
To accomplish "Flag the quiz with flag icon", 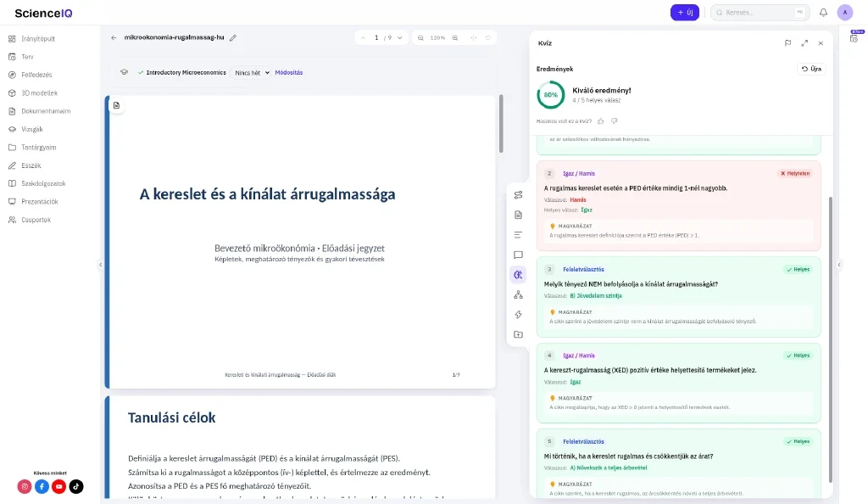I will point(787,42).
